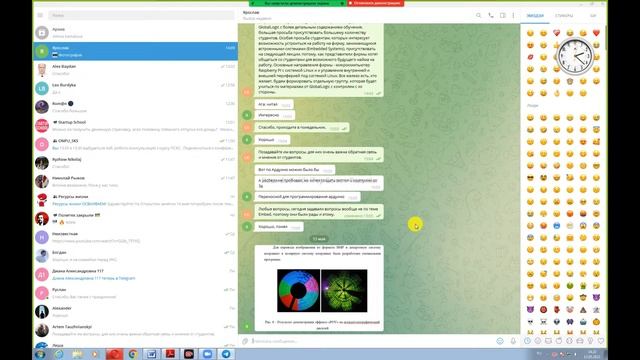Open the Архив archived chats row
640x360 pixels.
click(136, 33)
